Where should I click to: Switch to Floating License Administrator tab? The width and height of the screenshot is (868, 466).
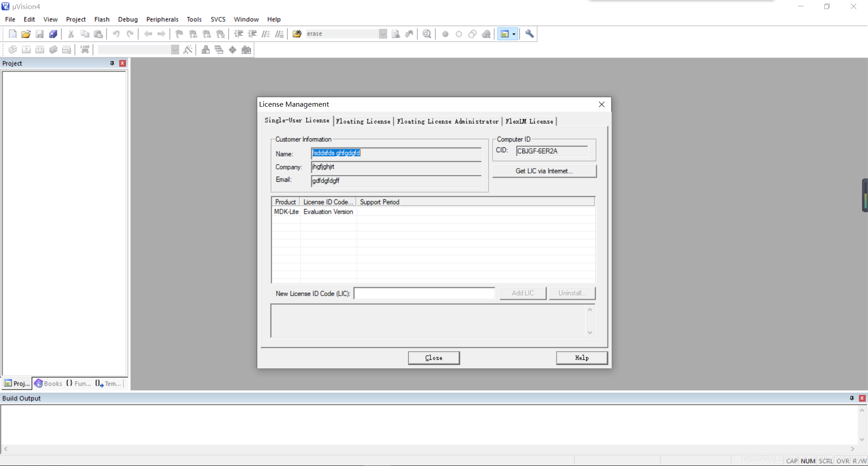(x=448, y=121)
